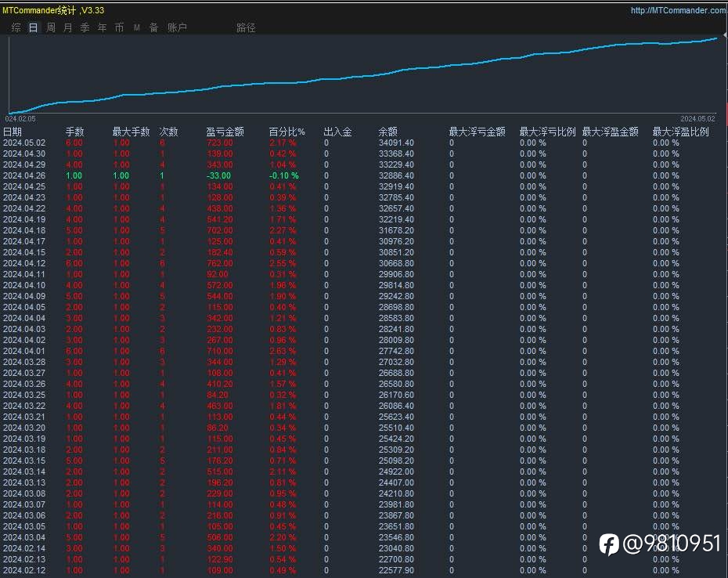728x578 pixels.
Task: Open the 币 currency tab
Action: click(x=119, y=27)
